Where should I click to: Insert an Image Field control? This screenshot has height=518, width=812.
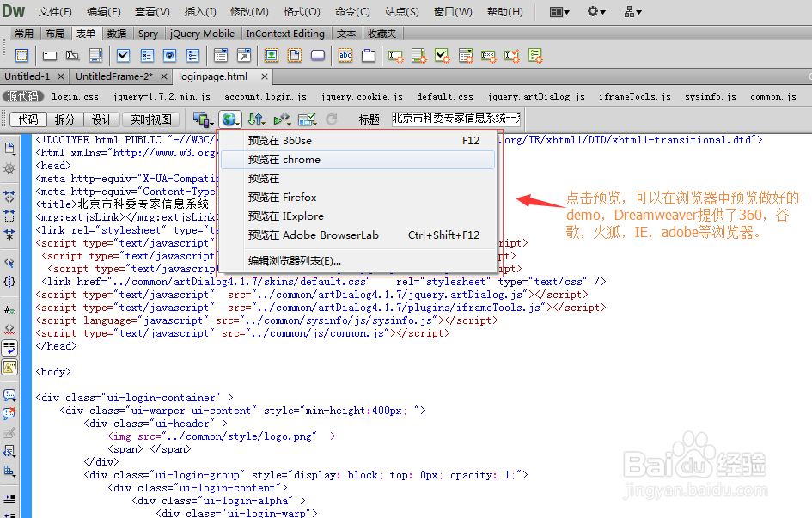(272, 55)
